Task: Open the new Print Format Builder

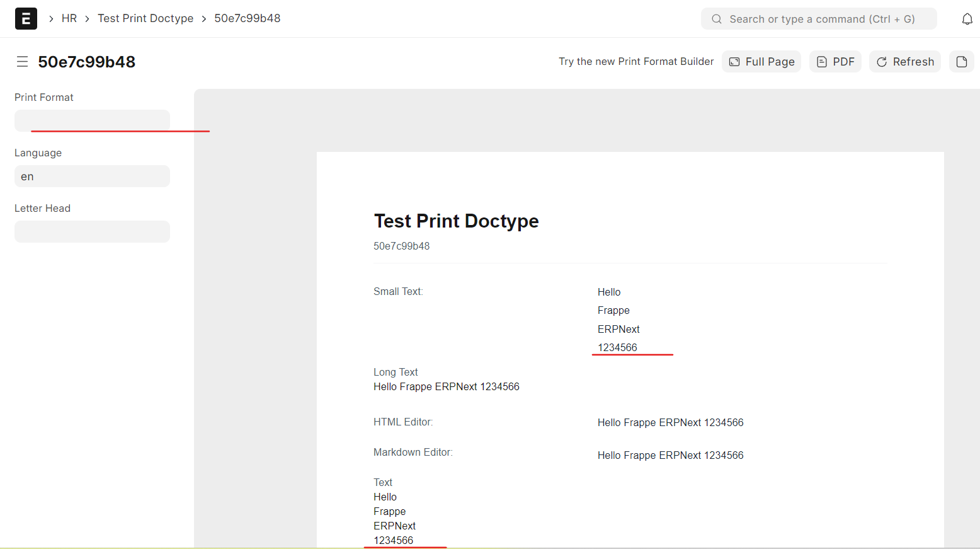Action: pyautogui.click(x=635, y=61)
